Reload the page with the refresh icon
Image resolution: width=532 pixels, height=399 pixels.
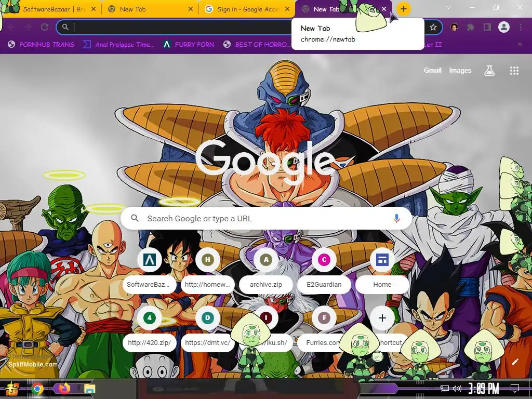pyautogui.click(x=45, y=27)
